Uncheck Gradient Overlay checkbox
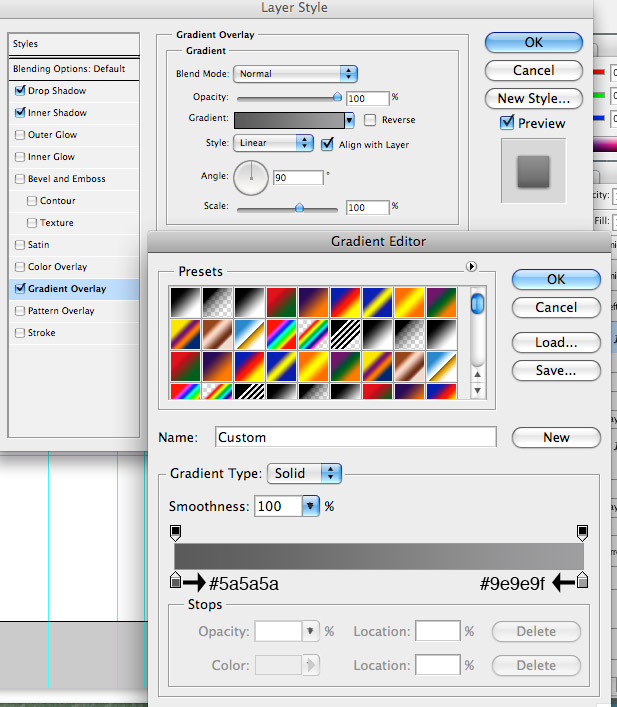The height and width of the screenshot is (707, 617). (x=20, y=289)
